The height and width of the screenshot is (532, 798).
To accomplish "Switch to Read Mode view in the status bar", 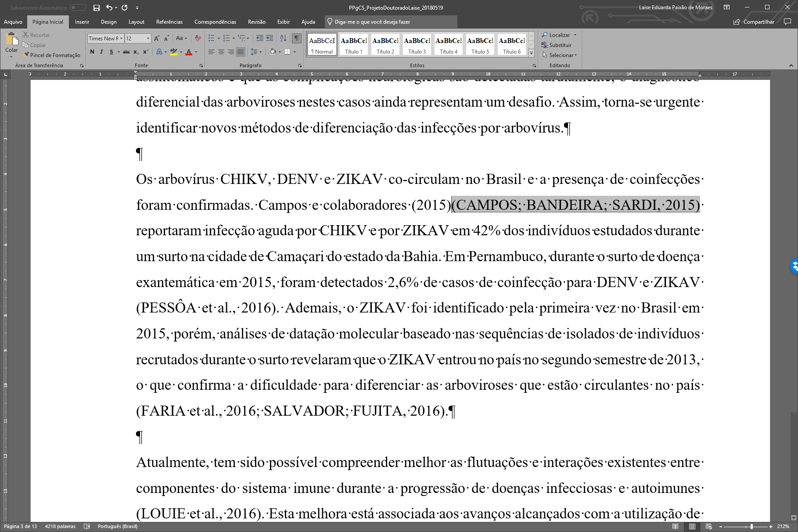I will point(676,526).
